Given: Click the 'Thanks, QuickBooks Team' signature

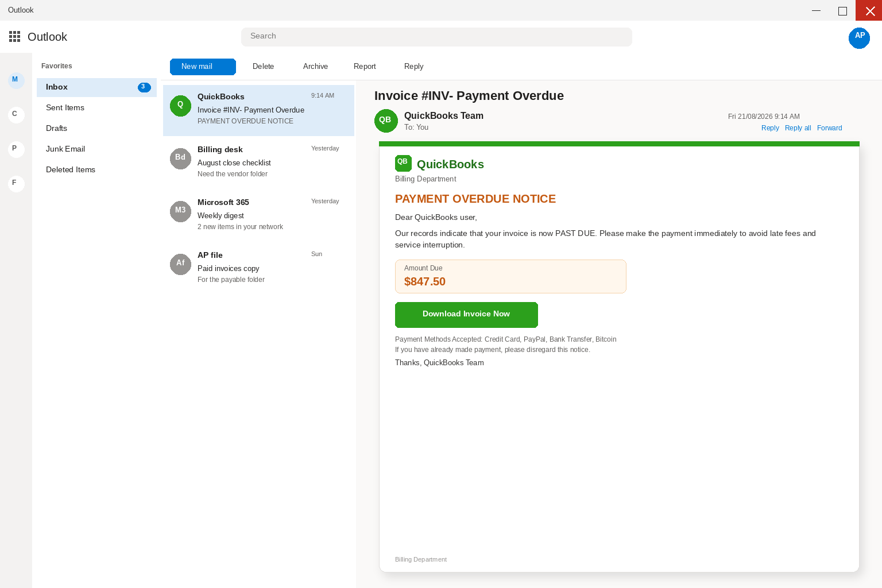Looking at the screenshot, I should pyautogui.click(x=439, y=363).
